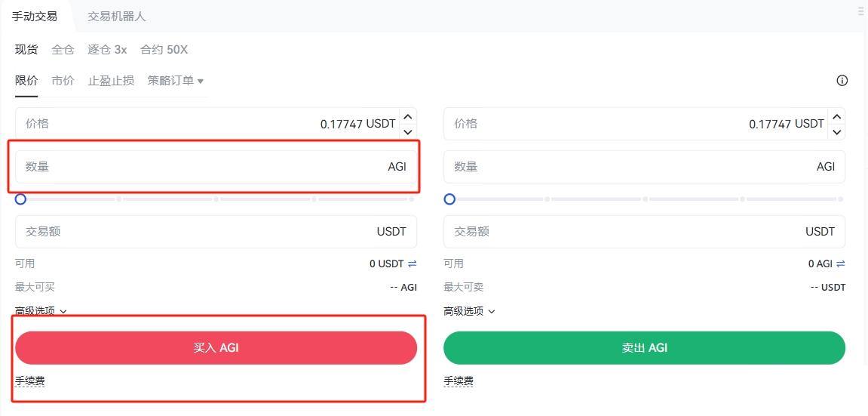Click the info icon near order types

pyautogui.click(x=842, y=81)
